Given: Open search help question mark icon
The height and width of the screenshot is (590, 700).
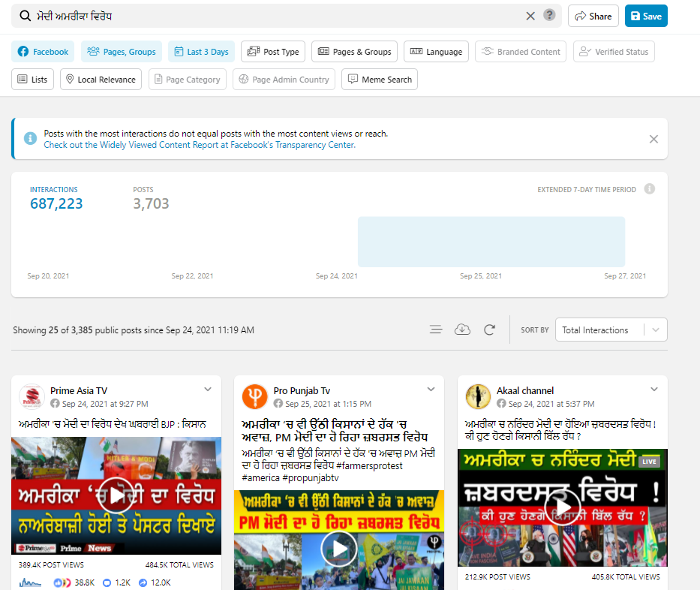Looking at the screenshot, I should click(550, 16).
